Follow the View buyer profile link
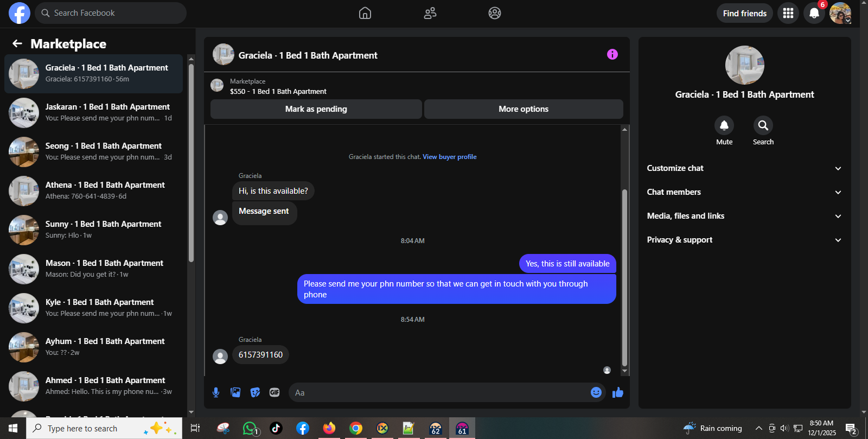The width and height of the screenshot is (868, 439). coord(450,157)
